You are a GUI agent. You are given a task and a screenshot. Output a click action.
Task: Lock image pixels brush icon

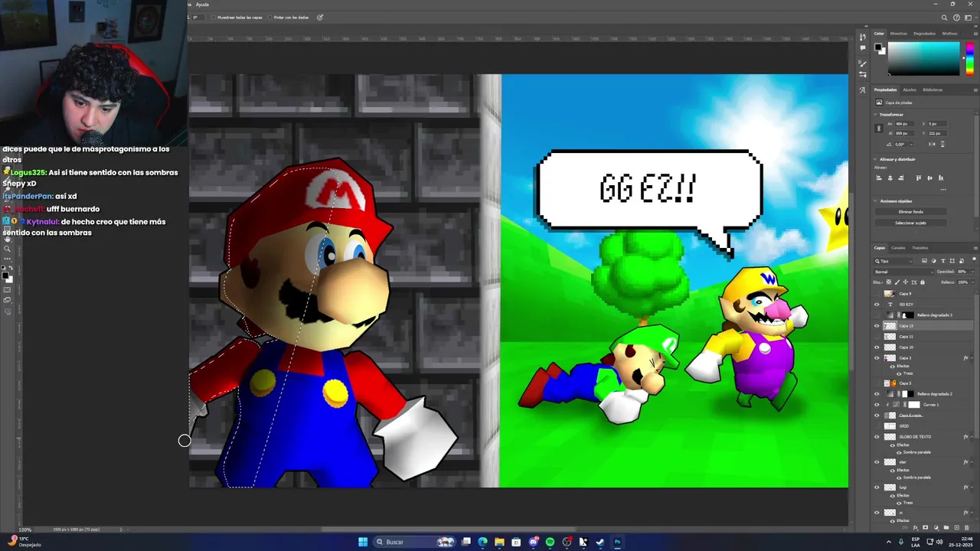[x=897, y=282]
